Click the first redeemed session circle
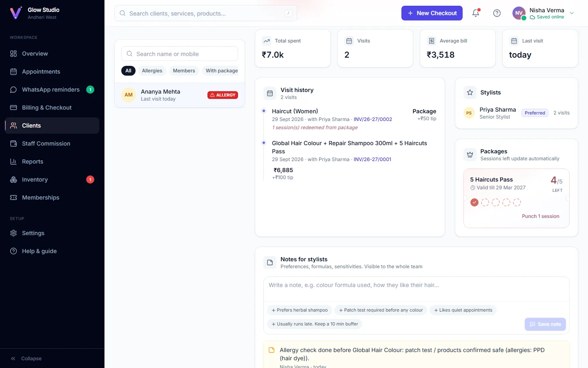 (x=474, y=202)
